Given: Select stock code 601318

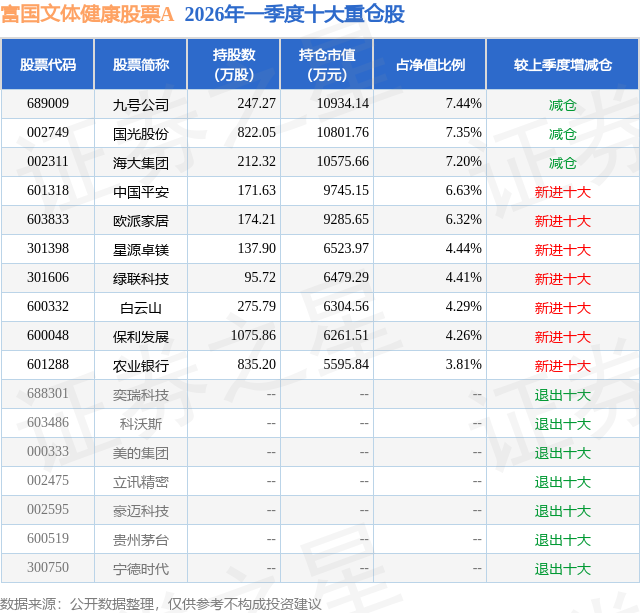Looking at the screenshot, I should tap(48, 190).
